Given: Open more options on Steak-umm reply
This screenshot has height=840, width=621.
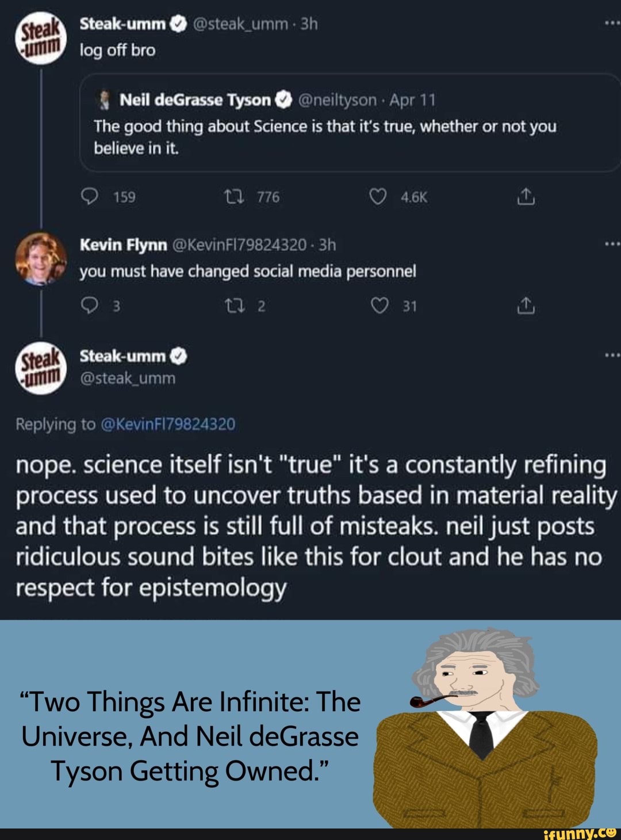Looking at the screenshot, I should tap(612, 356).
